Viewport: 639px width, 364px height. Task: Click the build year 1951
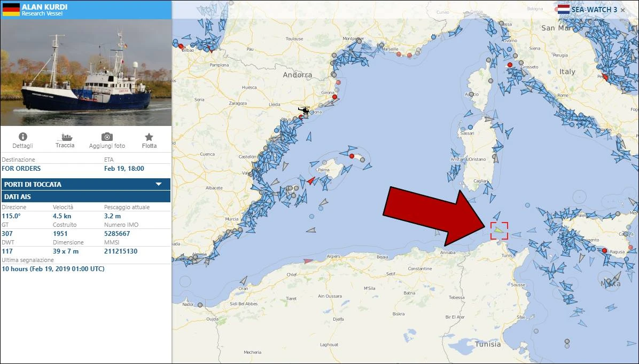[60, 234]
